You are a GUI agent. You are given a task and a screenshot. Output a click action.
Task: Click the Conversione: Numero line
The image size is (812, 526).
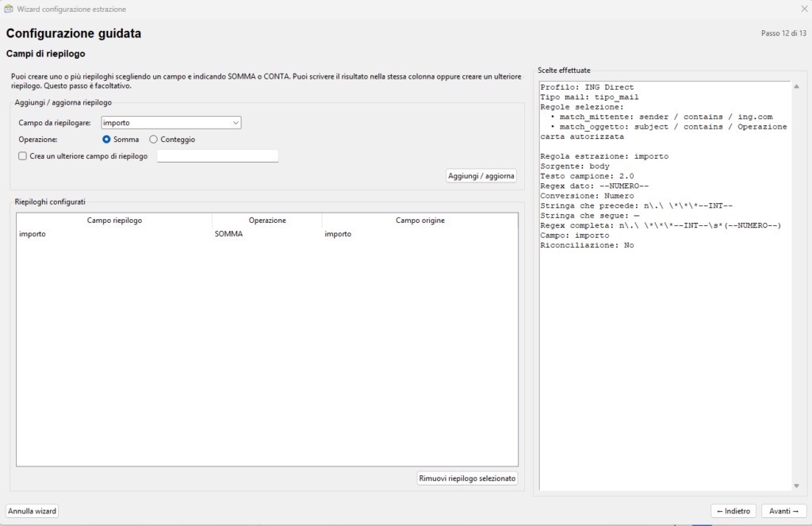point(587,195)
